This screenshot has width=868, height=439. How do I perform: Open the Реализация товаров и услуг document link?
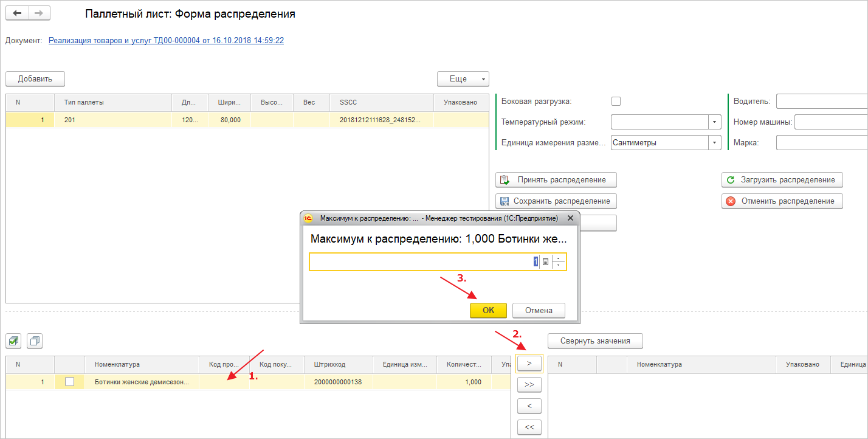(x=166, y=41)
